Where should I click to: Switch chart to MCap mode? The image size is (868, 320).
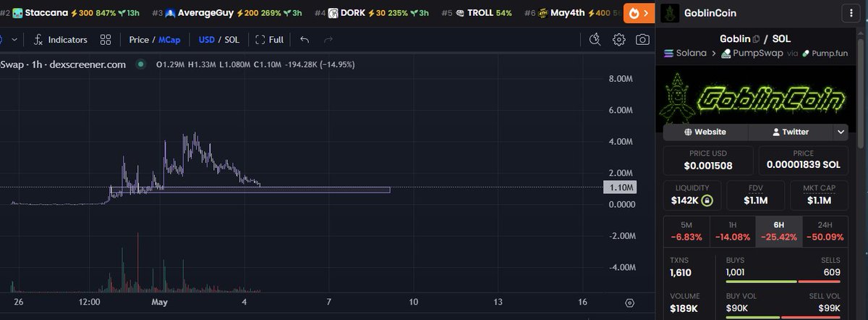click(170, 40)
